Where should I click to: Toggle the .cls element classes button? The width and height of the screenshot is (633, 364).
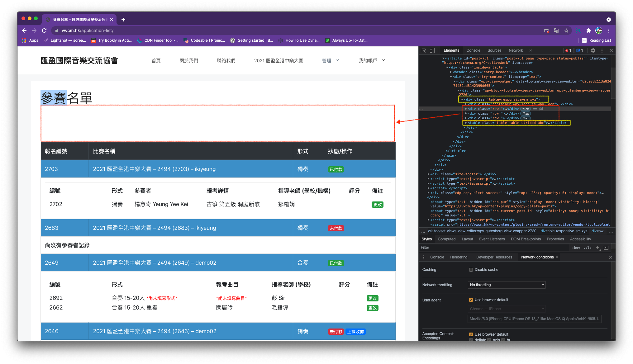(588, 248)
